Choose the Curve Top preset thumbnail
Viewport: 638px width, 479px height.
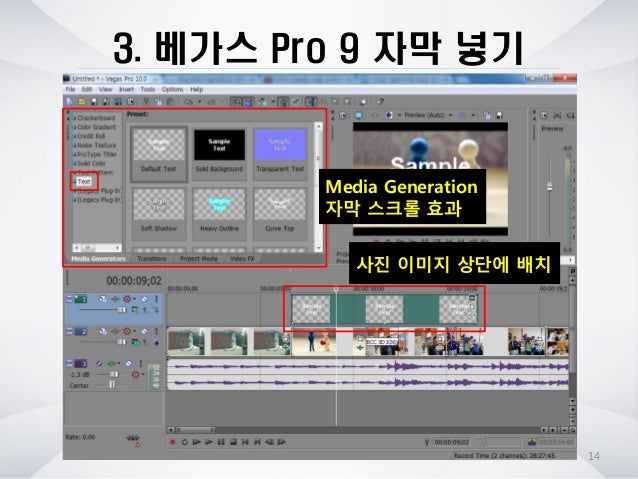tap(280, 213)
